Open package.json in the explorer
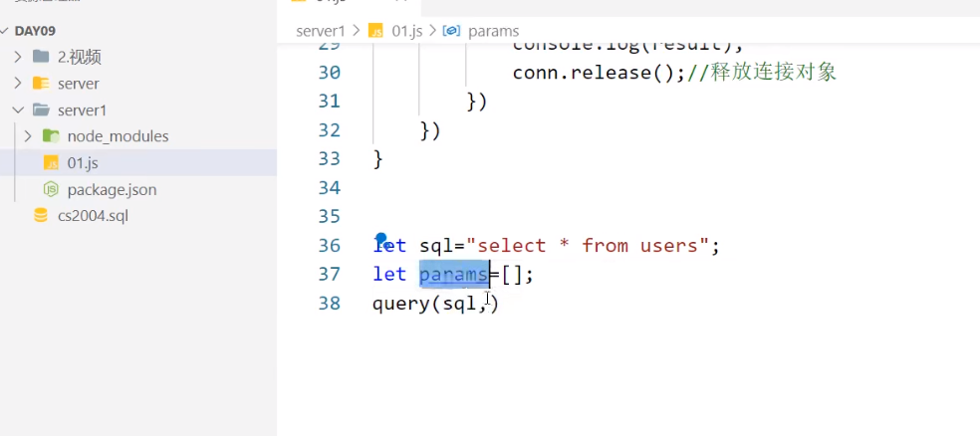 (x=112, y=189)
